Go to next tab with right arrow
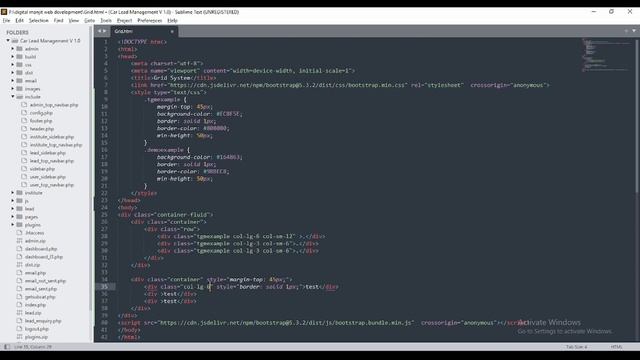The height and width of the screenshot is (360, 640). [x=104, y=31]
